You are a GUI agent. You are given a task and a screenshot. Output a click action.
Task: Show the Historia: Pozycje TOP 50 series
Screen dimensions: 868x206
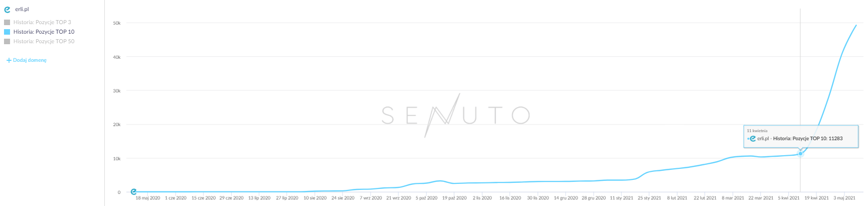(x=44, y=41)
